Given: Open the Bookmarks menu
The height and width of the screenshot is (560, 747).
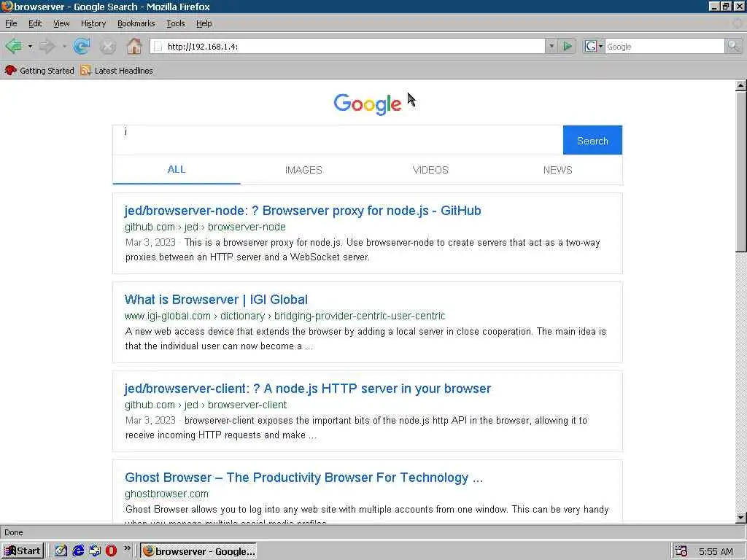Looking at the screenshot, I should [136, 23].
